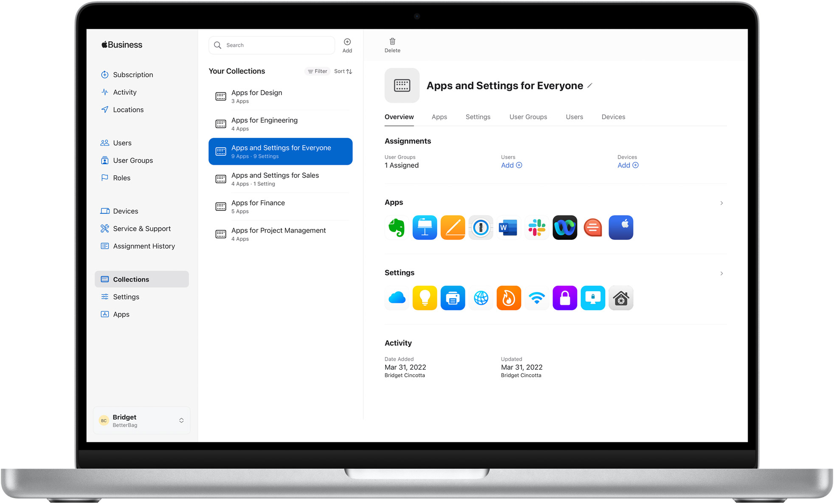Open Screen Lock settings icon
Screen dimensions: 834x504
592,297
